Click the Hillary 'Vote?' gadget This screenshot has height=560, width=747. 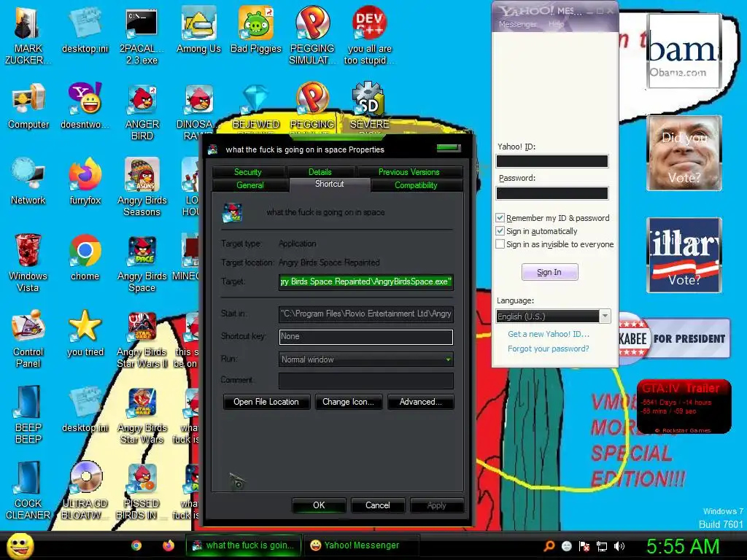pyautogui.click(x=684, y=254)
